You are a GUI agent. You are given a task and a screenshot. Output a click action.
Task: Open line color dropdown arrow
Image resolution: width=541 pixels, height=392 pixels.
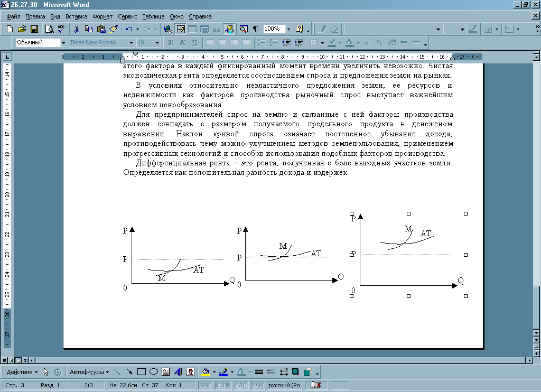coord(232,372)
